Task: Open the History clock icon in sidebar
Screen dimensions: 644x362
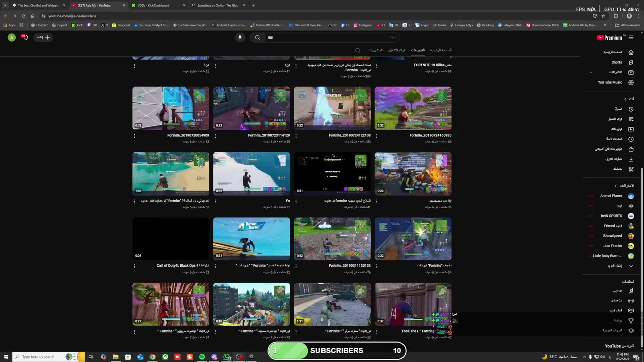Action: [x=631, y=109]
